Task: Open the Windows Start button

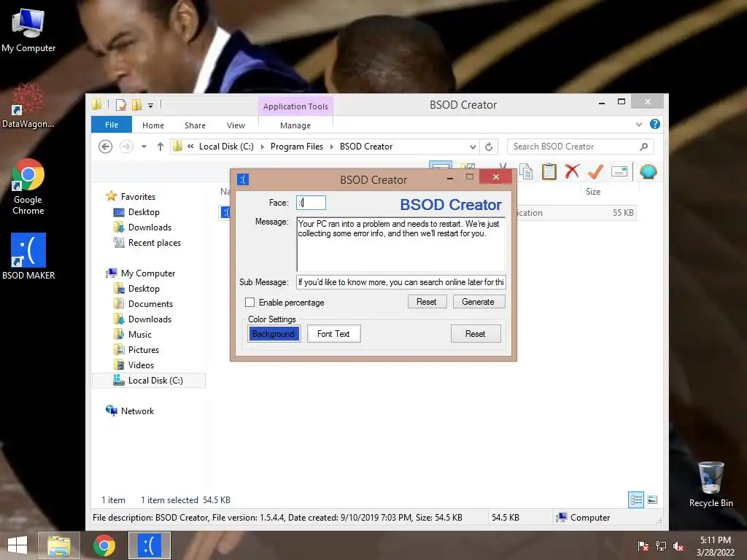Action: [18, 545]
